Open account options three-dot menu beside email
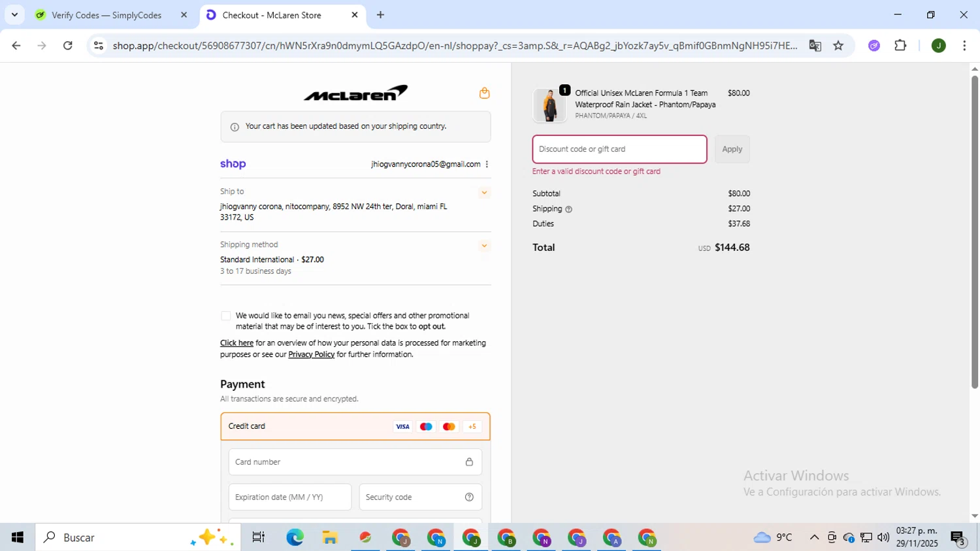This screenshot has height=551, width=980. pyautogui.click(x=487, y=164)
